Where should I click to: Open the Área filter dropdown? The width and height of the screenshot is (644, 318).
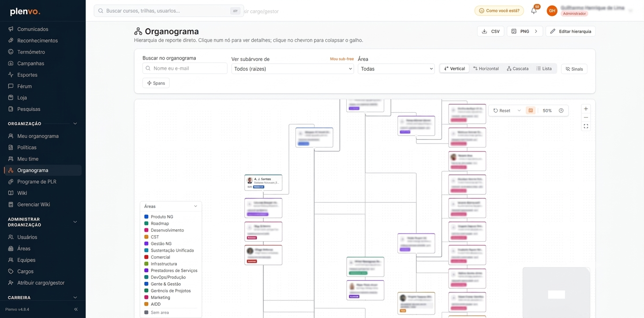(396, 69)
